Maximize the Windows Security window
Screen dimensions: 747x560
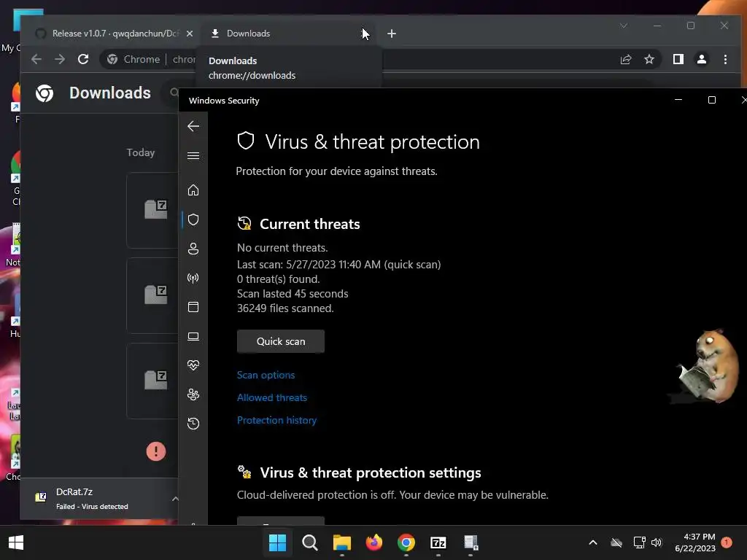[712, 100]
